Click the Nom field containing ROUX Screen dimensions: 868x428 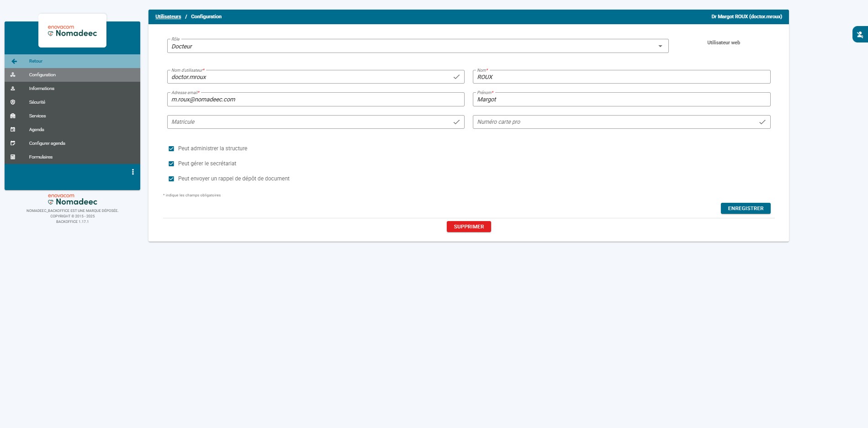622,77
